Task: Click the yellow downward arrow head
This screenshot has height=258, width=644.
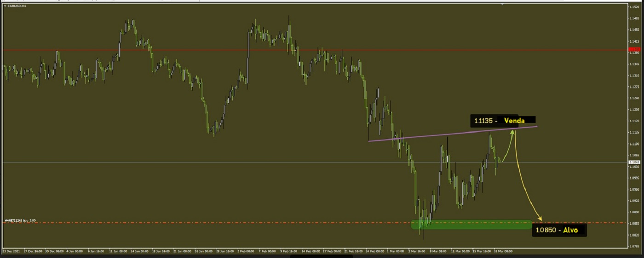Action: tap(540, 218)
